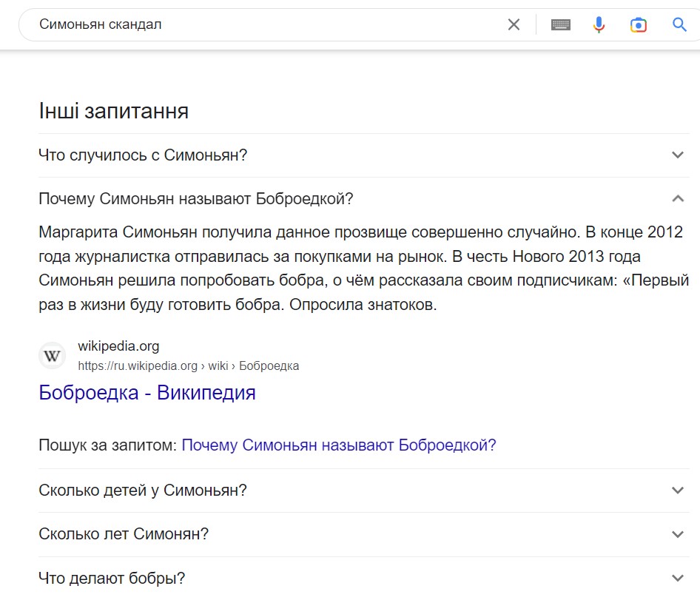Click the "Сколько детей у Симоньян?" question text
The width and height of the screenshot is (700, 603).
coord(143,490)
